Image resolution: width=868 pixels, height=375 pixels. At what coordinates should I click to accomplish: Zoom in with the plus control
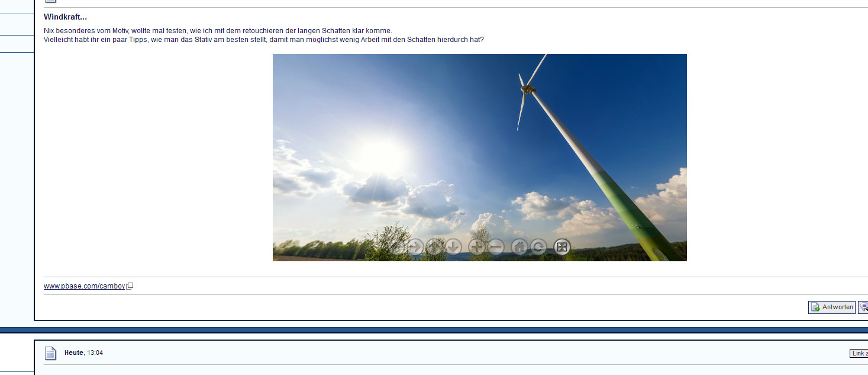[476, 247]
